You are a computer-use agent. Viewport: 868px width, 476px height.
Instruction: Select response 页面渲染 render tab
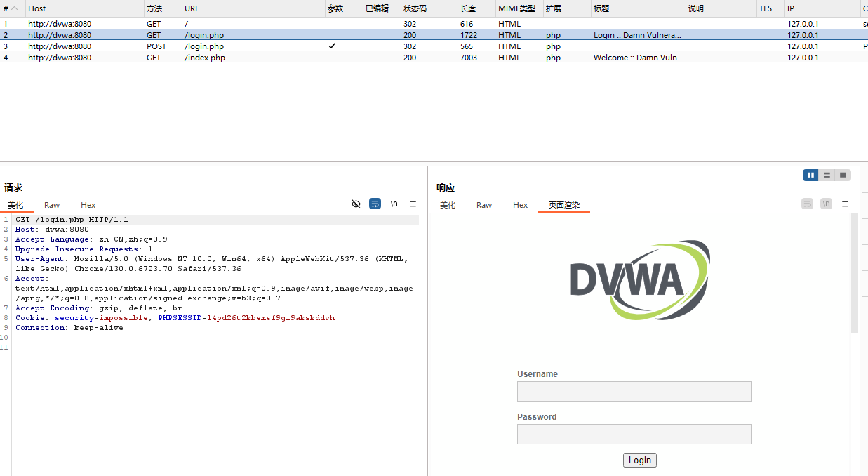tap(564, 205)
